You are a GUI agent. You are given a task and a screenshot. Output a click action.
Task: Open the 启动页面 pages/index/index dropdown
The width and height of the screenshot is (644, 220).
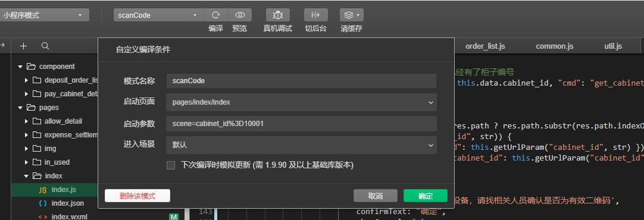(301, 102)
